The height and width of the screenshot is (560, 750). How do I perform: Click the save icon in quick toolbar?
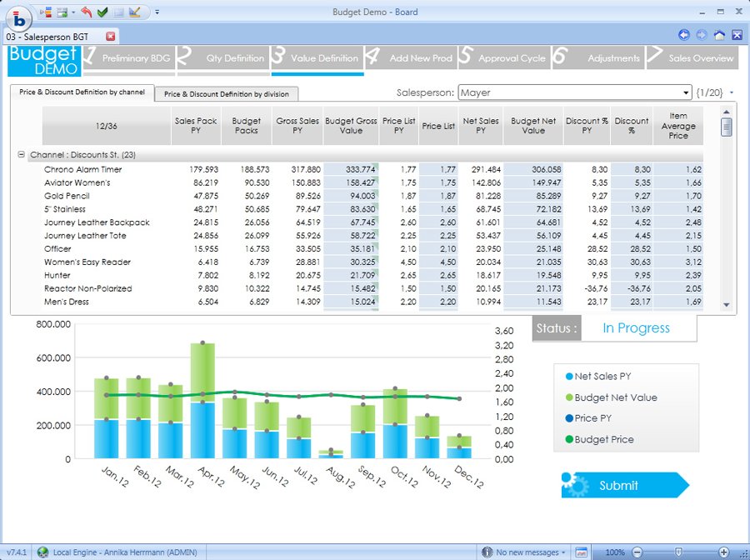(x=62, y=12)
